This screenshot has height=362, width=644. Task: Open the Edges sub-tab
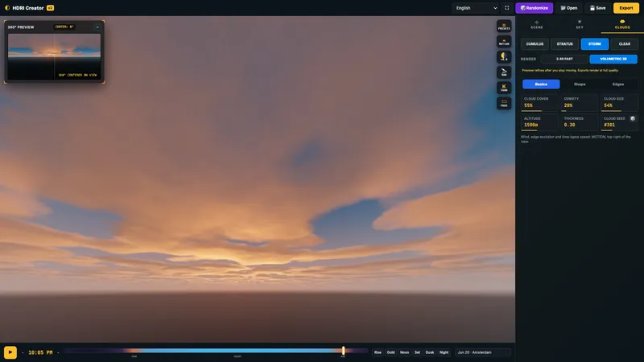point(618,84)
